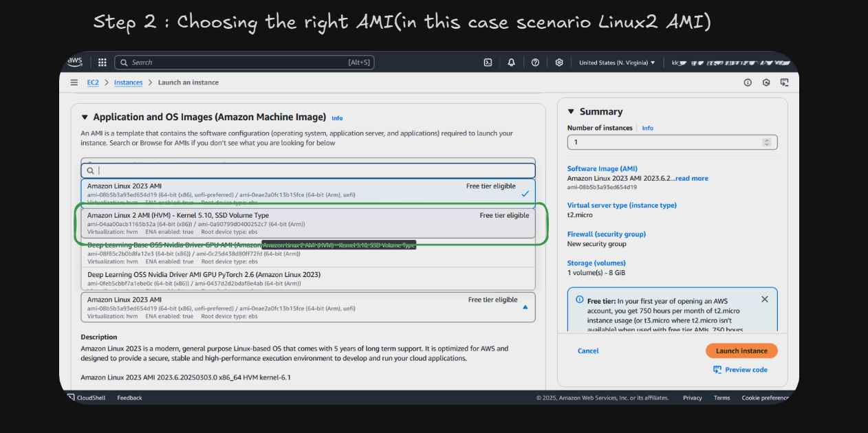
Task: Focus the AMI search input field
Action: [308, 170]
